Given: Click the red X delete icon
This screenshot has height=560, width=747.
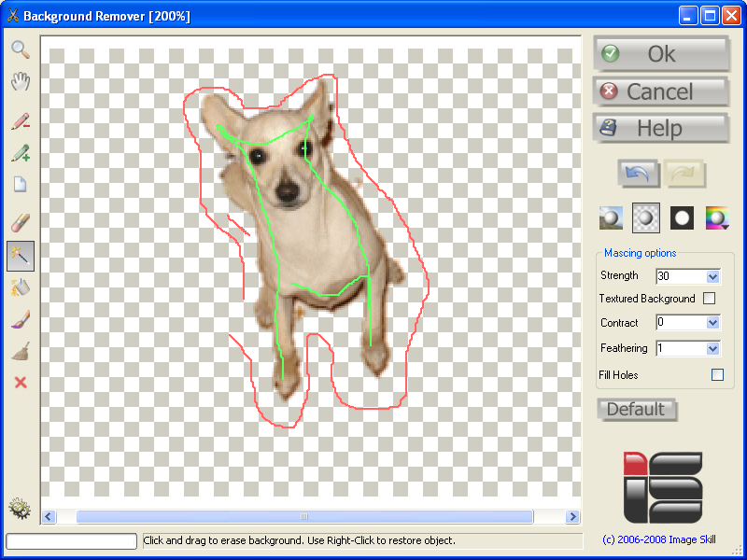Looking at the screenshot, I should click(21, 383).
